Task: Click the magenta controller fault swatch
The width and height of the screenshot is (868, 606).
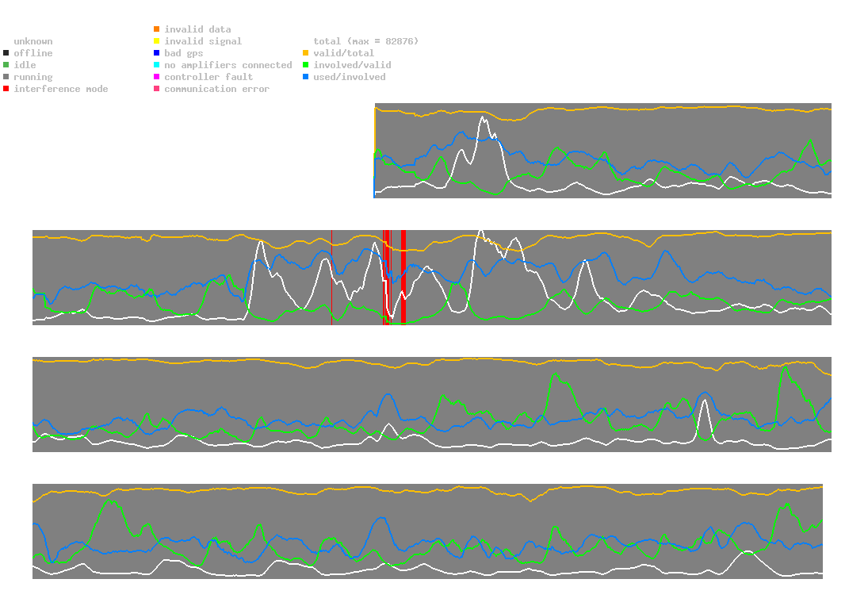Action: pos(157,77)
